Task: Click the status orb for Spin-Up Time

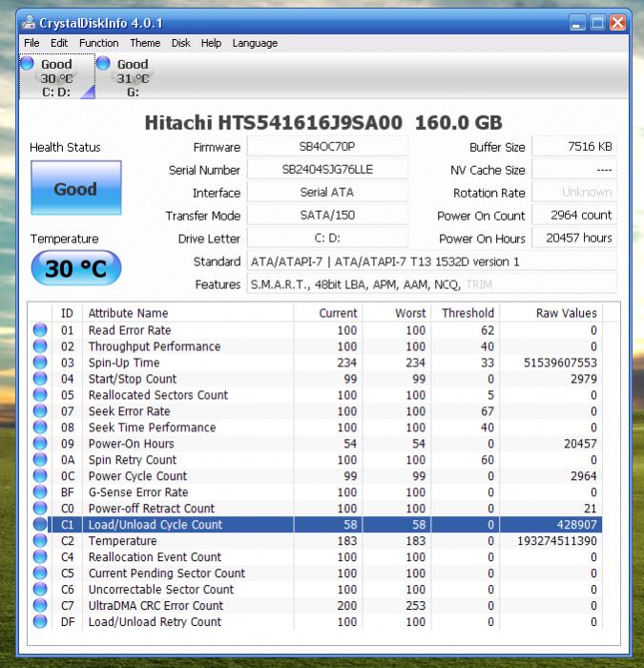Action: pos(40,363)
